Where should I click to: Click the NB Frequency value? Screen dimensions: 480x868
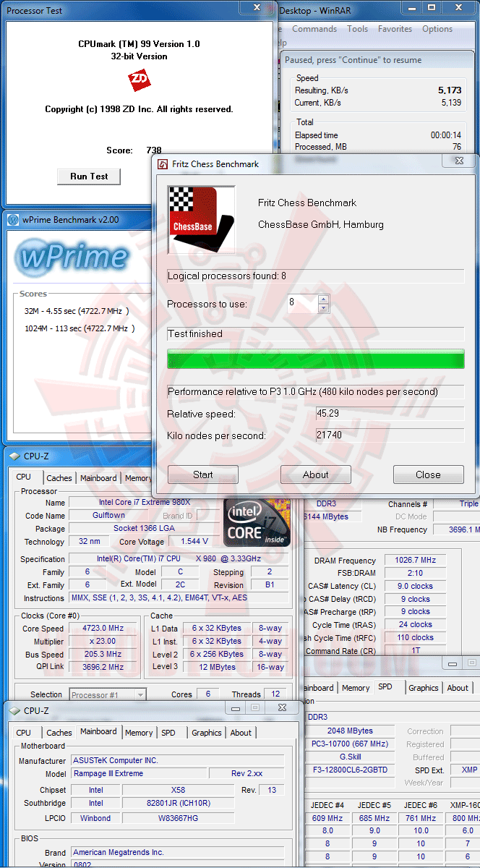[x=456, y=529]
